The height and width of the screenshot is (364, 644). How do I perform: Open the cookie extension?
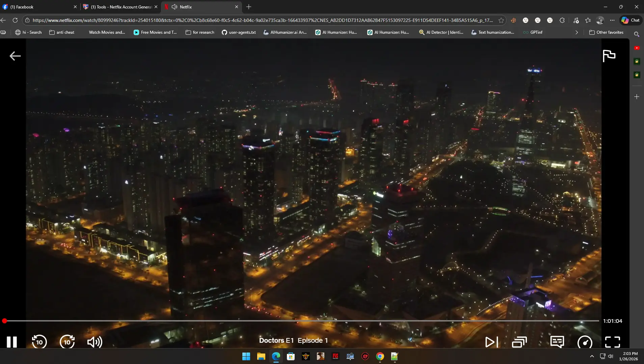pos(513,20)
